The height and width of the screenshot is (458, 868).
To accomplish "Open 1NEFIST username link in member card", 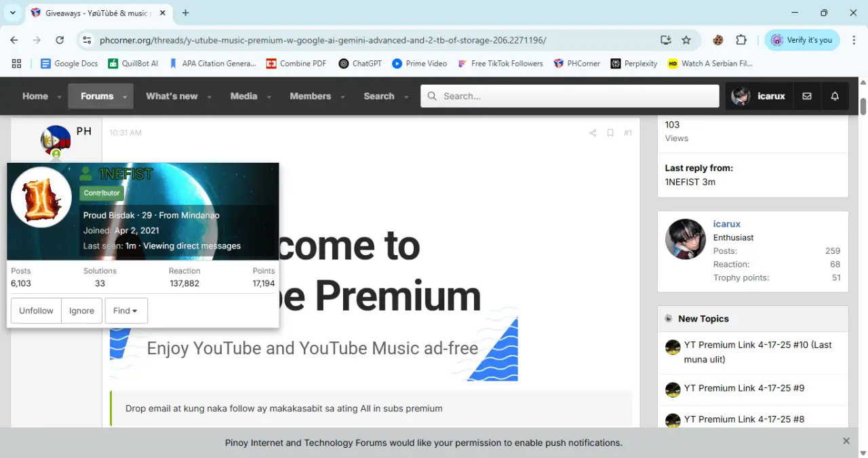I will coord(125,174).
